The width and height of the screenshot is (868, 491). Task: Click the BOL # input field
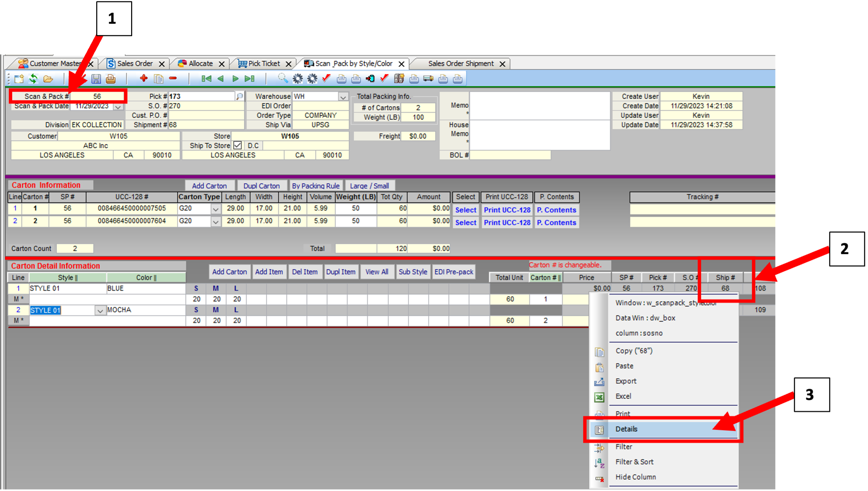pyautogui.click(x=510, y=155)
